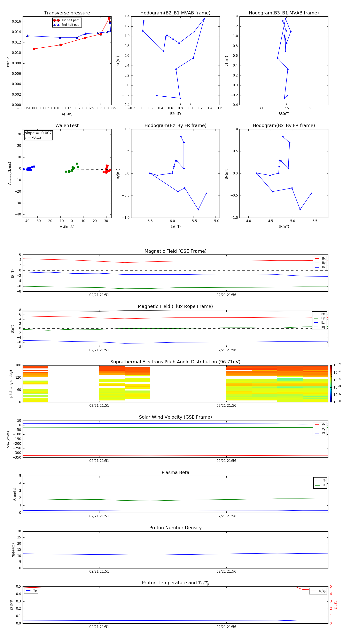The height and width of the screenshot is (644, 351).
Task: Select the "B2(nT)" x-axis label
Action: (x=175, y=114)
